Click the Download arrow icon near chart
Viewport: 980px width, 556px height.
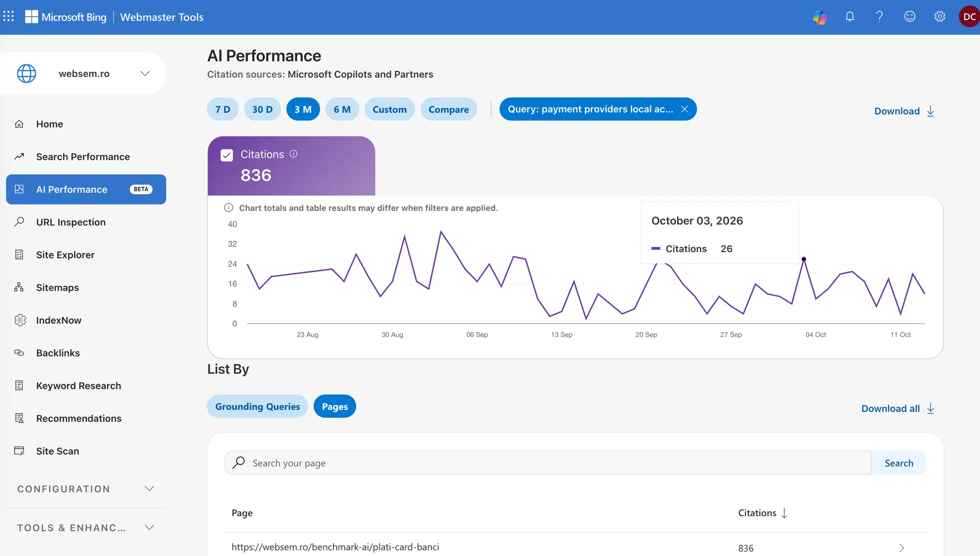(x=931, y=111)
